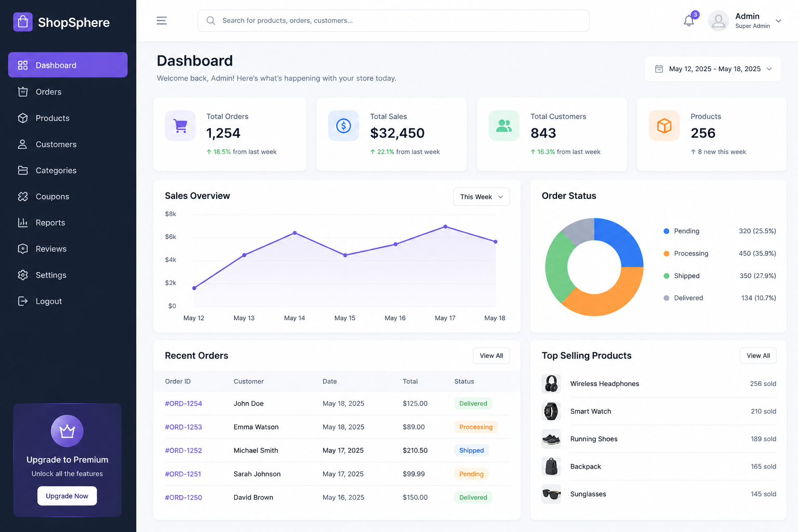This screenshot has width=798, height=532.
Task: Open order #ORD-1253 link
Action: [x=183, y=427]
